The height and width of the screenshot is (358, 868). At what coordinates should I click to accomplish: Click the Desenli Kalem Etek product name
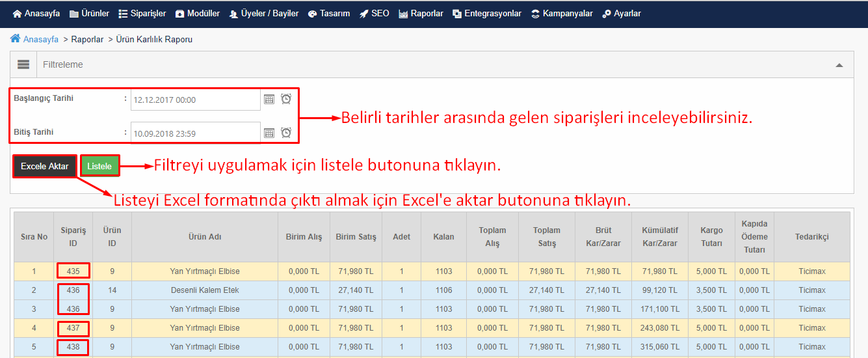pos(205,290)
